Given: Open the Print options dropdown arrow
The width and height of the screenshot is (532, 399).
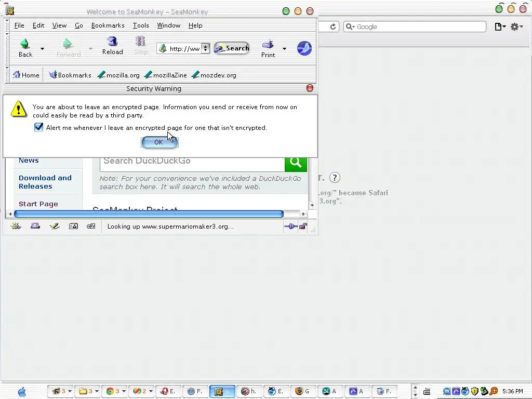Looking at the screenshot, I should point(284,48).
